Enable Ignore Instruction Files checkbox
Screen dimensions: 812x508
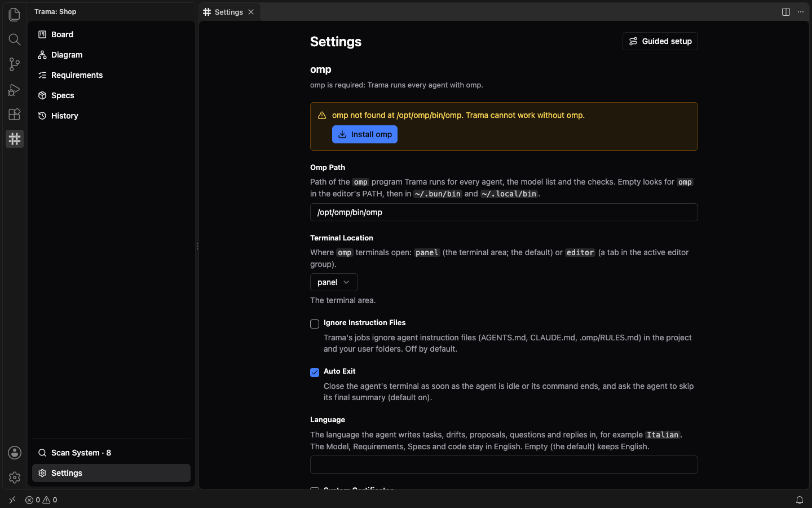[315, 324]
